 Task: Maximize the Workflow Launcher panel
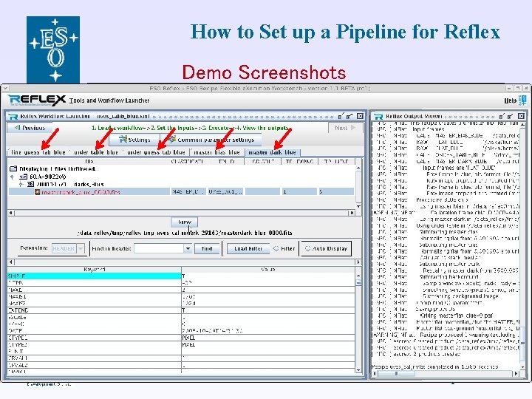tap(349, 116)
